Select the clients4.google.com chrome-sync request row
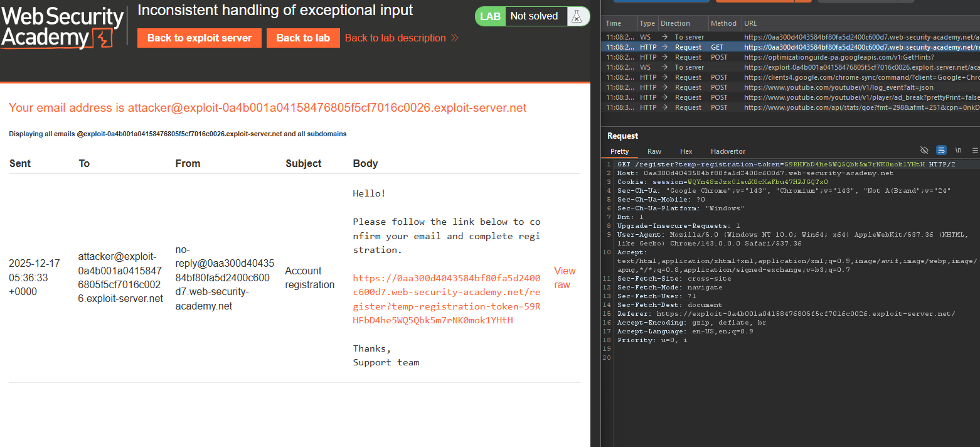The width and height of the screenshot is (980, 447). (x=791, y=77)
